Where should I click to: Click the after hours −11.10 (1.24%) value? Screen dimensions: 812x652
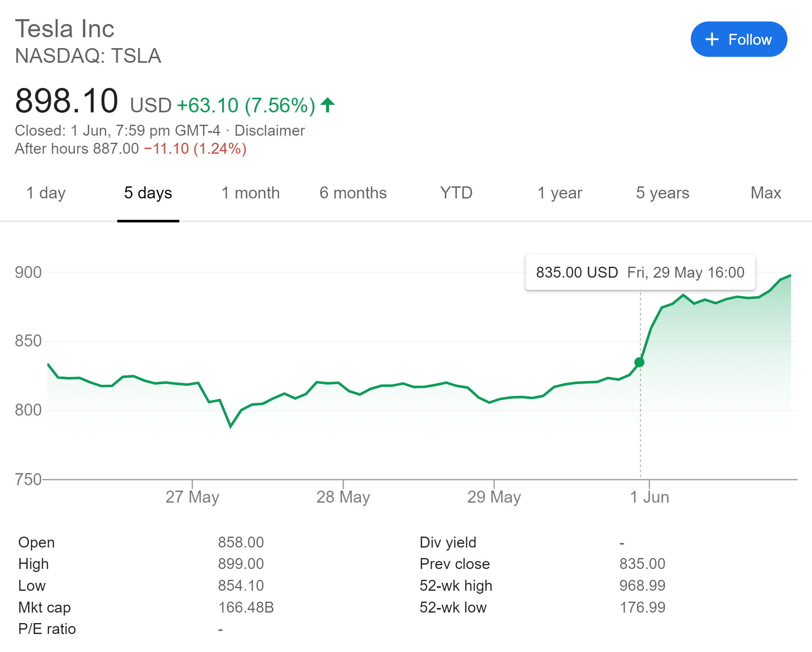coord(195,149)
